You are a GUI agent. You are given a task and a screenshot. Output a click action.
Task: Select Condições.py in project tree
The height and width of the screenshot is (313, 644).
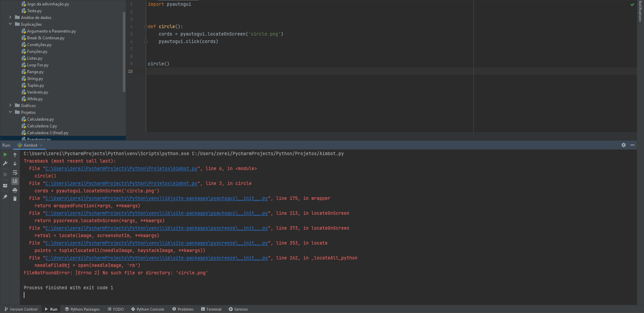[39, 45]
